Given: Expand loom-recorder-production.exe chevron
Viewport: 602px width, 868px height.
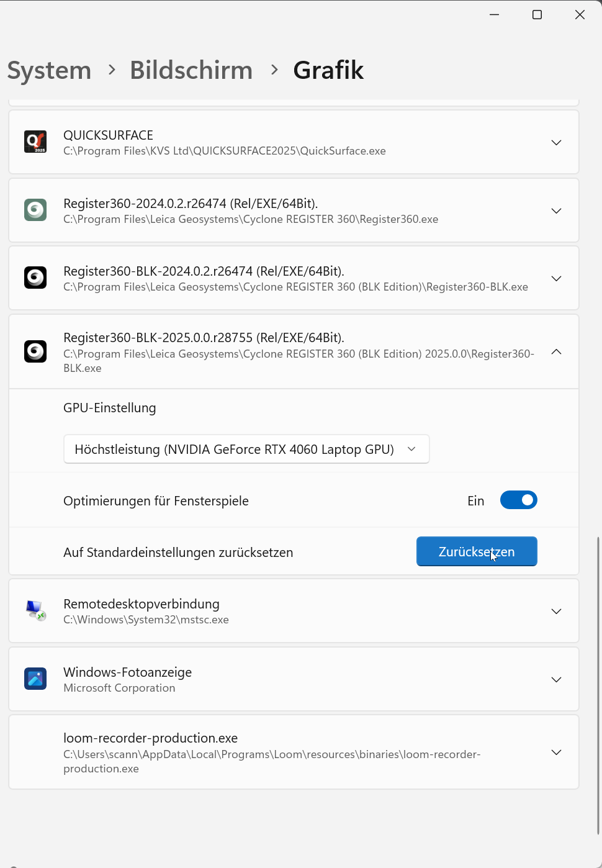Looking at the screenshot, I should 557,753.
